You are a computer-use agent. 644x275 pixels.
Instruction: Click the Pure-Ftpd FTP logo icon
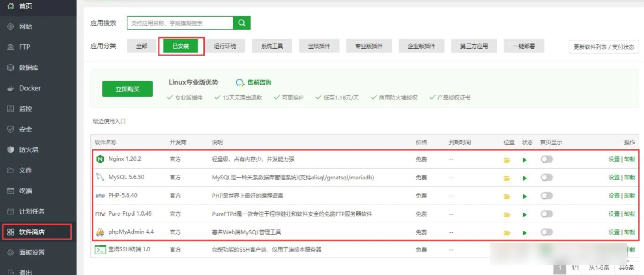(100, 214)
